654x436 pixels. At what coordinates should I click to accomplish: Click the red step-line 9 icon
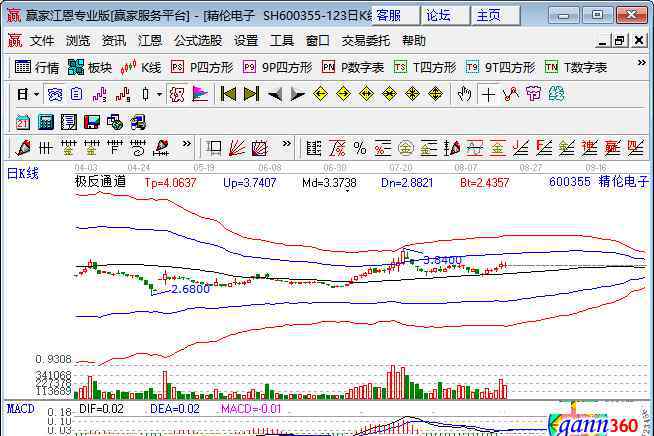(x=123, y=95)
